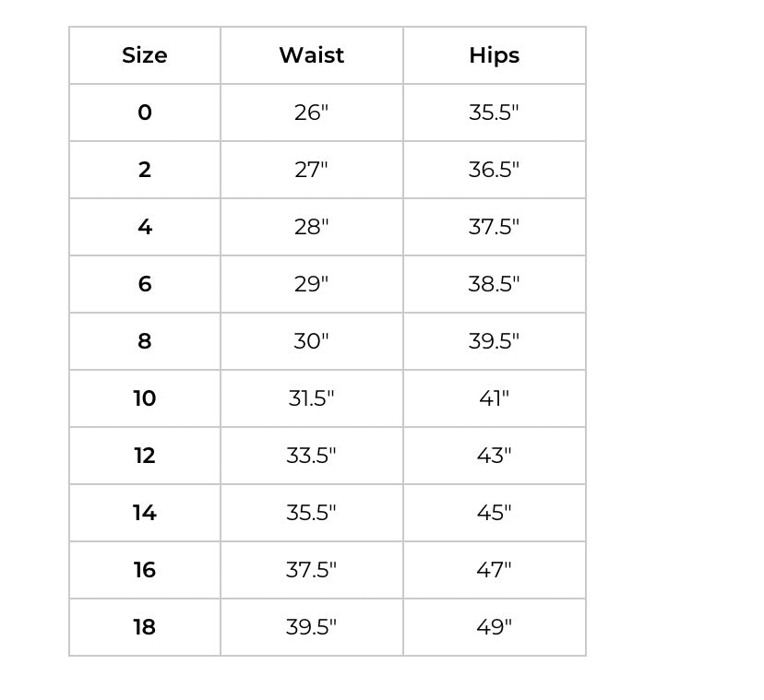
Task: Select size 18 row label
Action: (x=145, y=627)
